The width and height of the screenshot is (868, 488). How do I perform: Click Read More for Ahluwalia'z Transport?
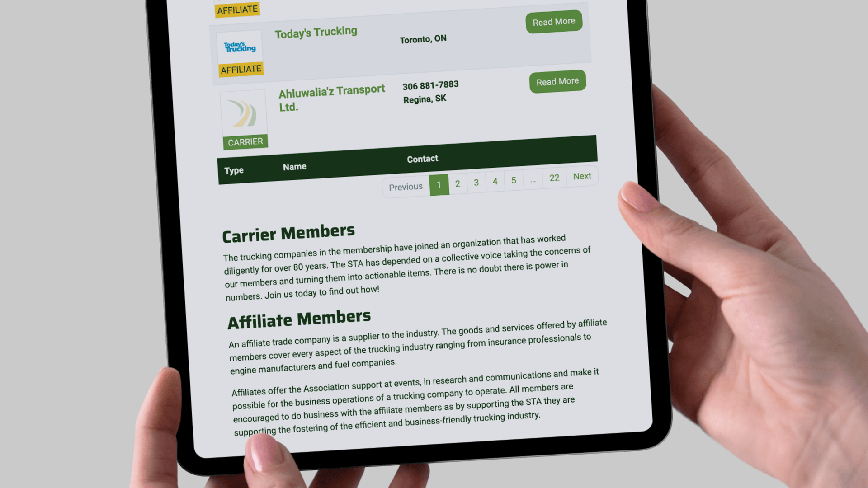(x=557, y=81)
